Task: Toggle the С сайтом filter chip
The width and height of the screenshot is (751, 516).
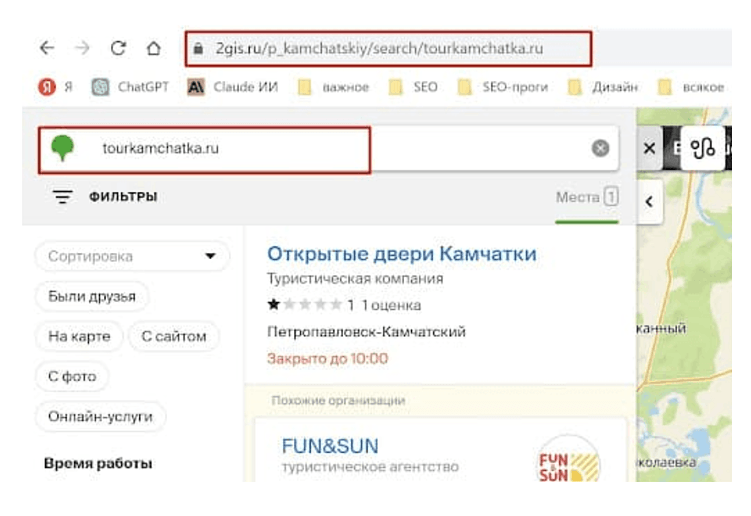Action: click(x=174, y=336)
